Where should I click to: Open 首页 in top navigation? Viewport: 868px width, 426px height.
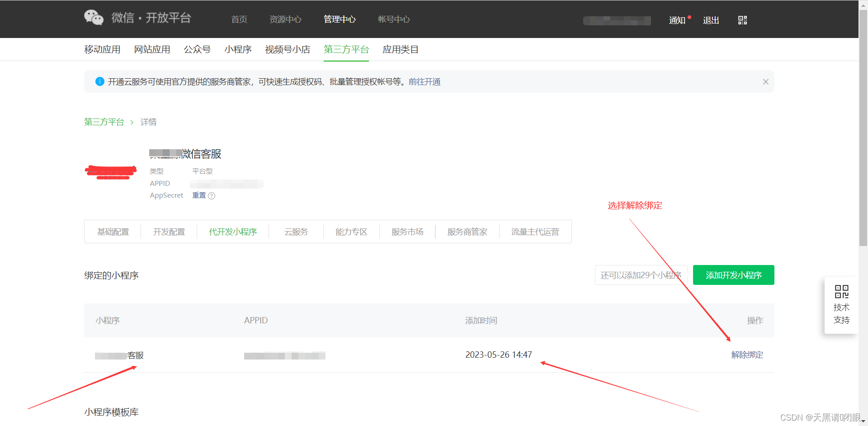239,19
